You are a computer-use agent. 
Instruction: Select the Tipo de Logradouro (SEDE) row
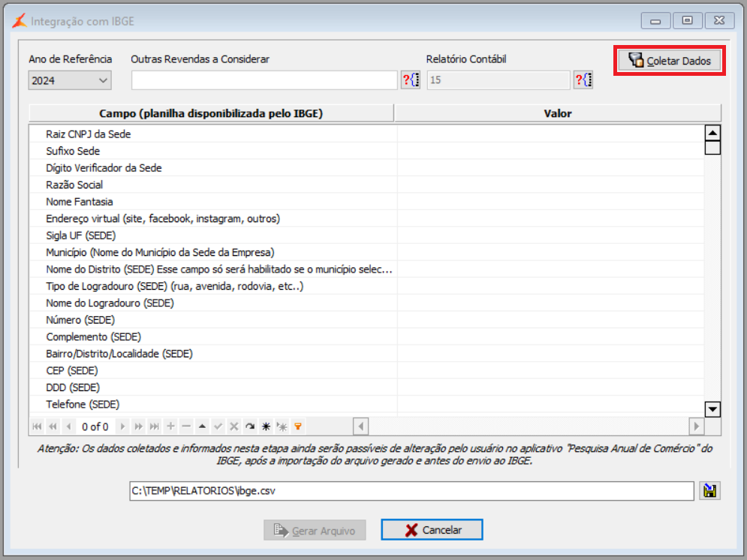coord(366,286)
